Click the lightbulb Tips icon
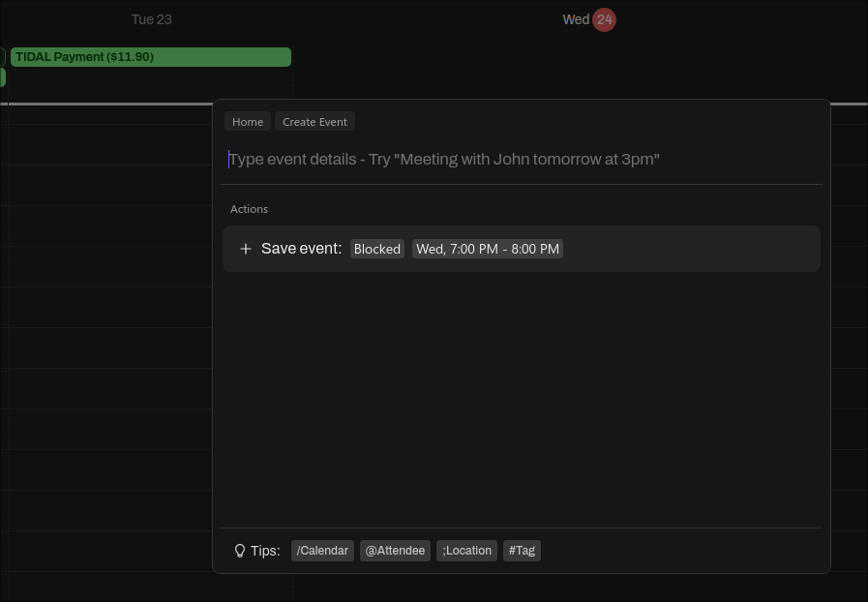 240,551
